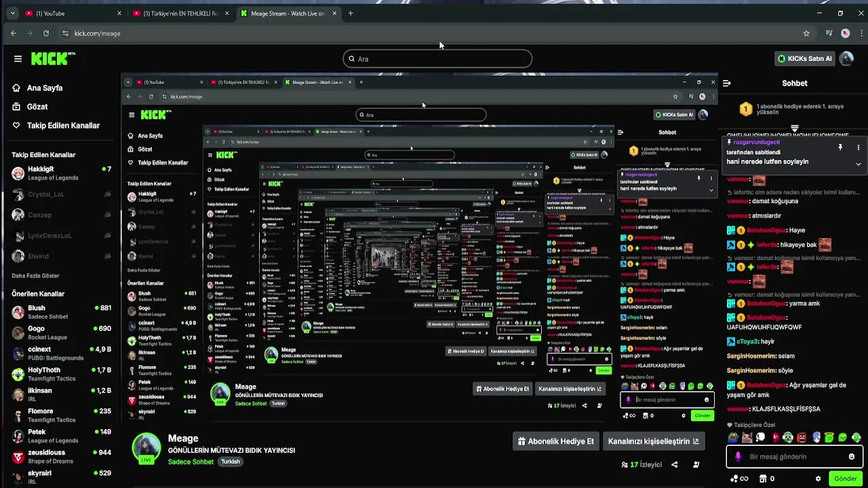The width and height of the screenshot is (868, 488).
Task: Type in Bir mesaj gönderin field
Action: pos(795,457)
